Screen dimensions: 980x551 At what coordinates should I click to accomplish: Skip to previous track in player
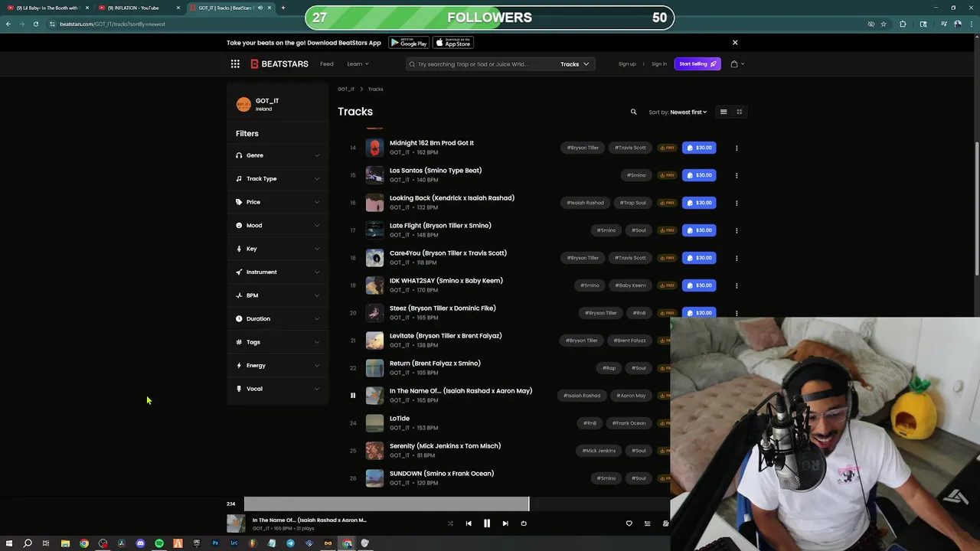click(x=469, y=523)
